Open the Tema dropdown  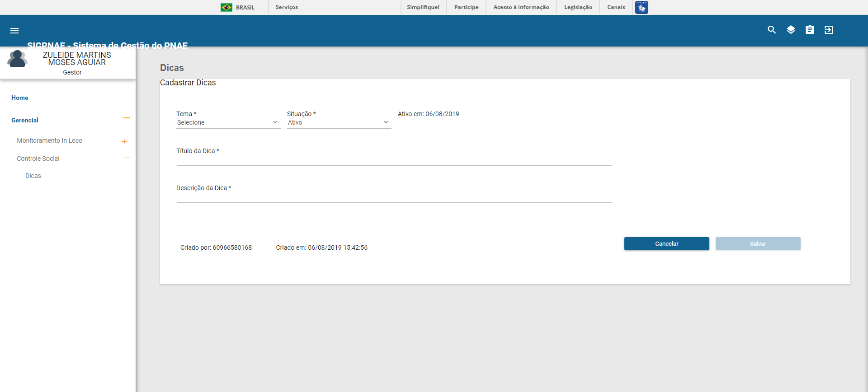(x=228, y=122)
